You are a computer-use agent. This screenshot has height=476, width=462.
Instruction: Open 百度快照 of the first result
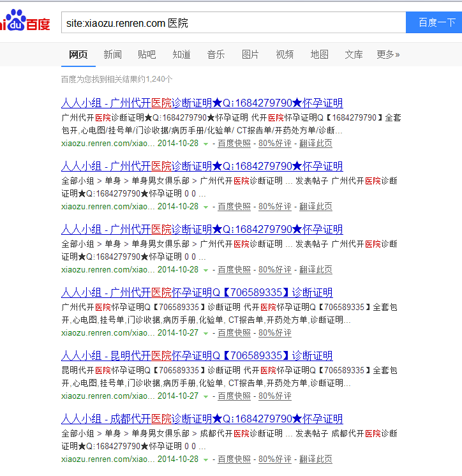234,144
